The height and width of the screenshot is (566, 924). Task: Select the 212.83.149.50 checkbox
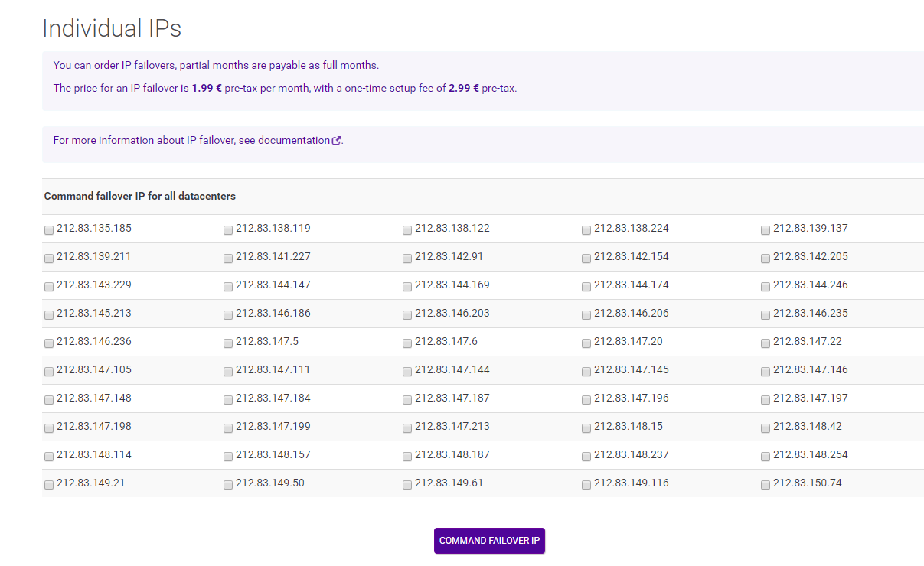(x=228, y=484)
